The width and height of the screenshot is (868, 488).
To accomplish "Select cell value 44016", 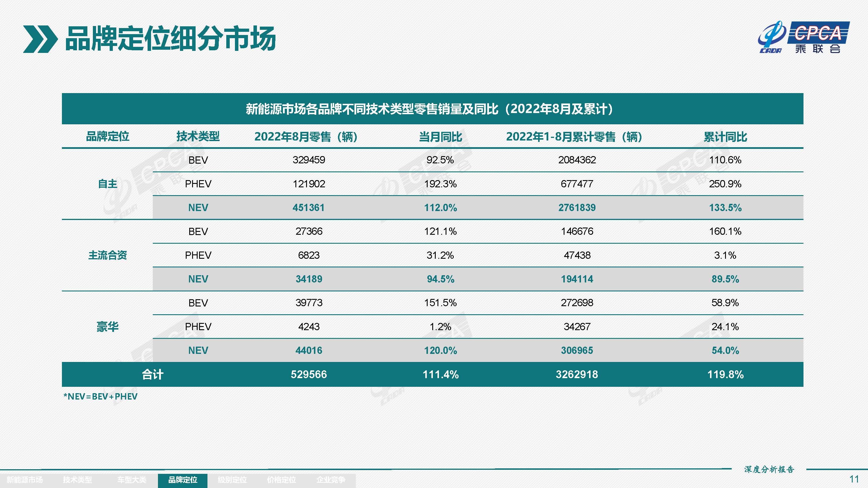I will pos(309,350).
